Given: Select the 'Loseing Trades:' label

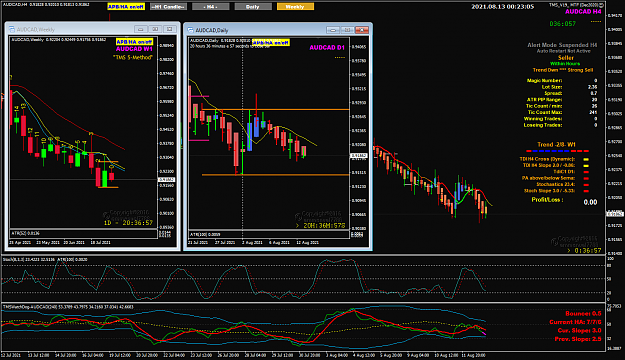Looking at the screenshot, I should pyautogui.click(x=543, y=125).
